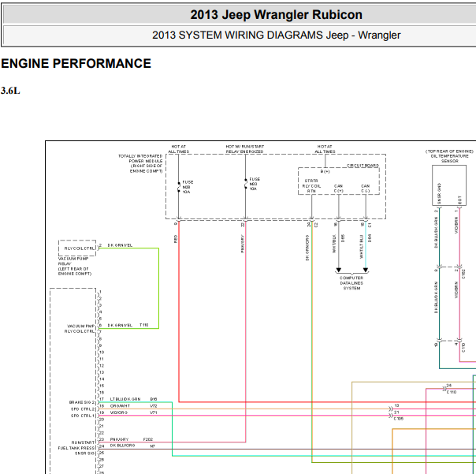The width and height of the screenshot is (476, 474).
Task: Click the "COMPUTER DATA LINES SYSTEM" label
Action: 351,283
